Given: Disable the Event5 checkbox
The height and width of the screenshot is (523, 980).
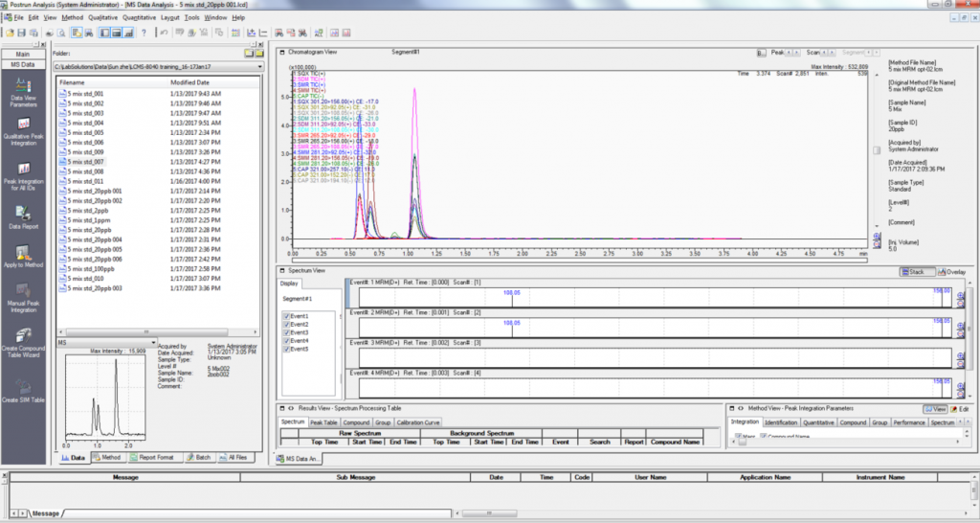Looking at the screenshot, I should [x=287, y=349].
